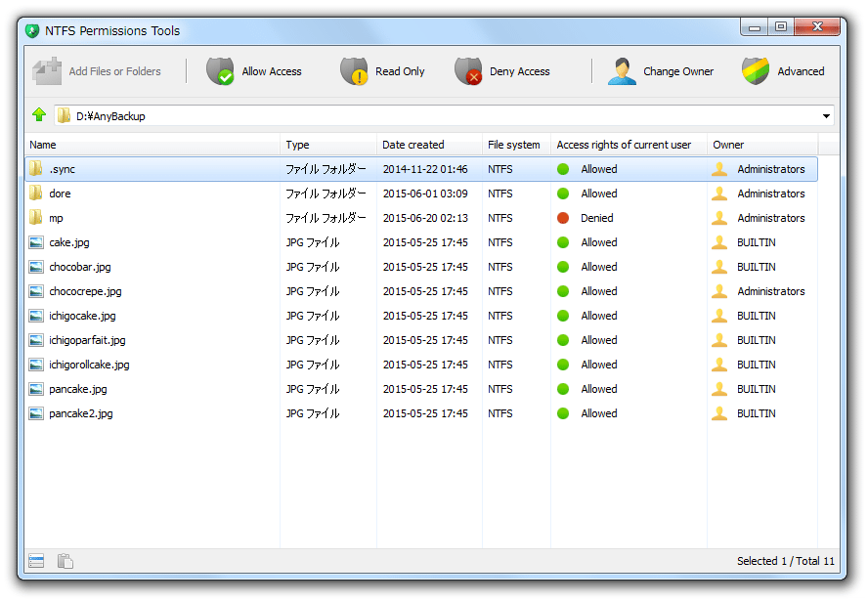
Task: Click the red Denied status dot for mp
Action: tap(563, 218)
